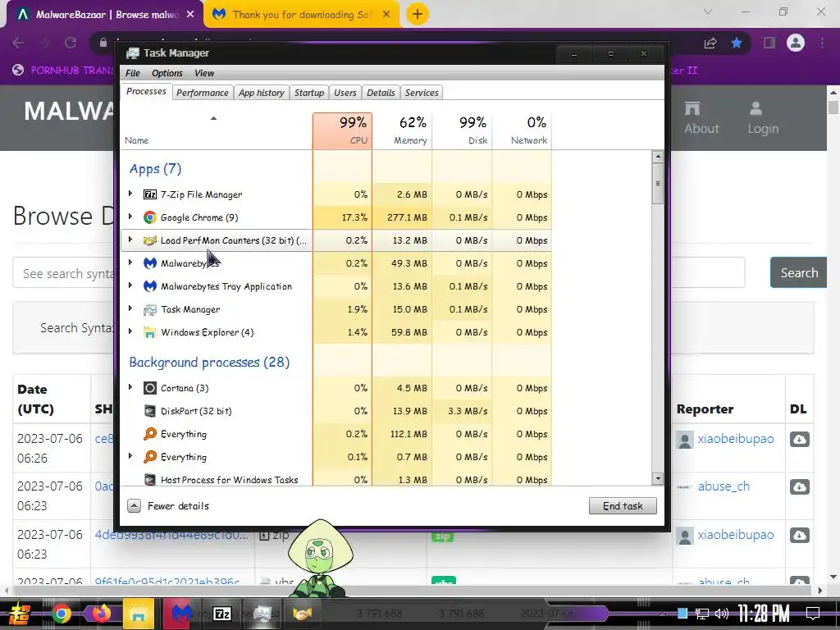Viewport: 840px width, 630px height.
Task: Expand the second Everything process
Action: click(x=130, y=456)
